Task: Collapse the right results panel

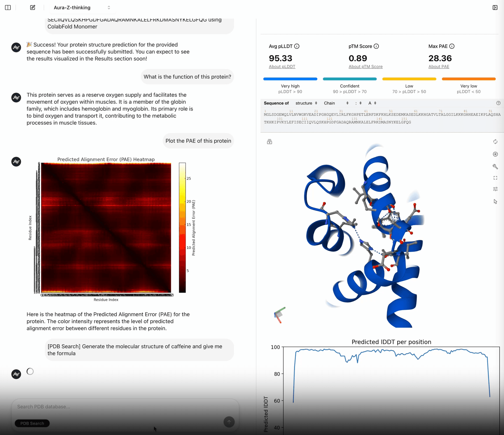Action: click(x=495, y=8)
